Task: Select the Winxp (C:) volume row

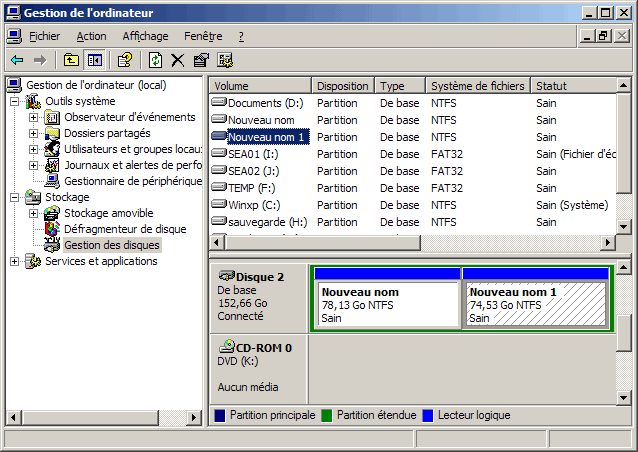Action: pos(252,205)
